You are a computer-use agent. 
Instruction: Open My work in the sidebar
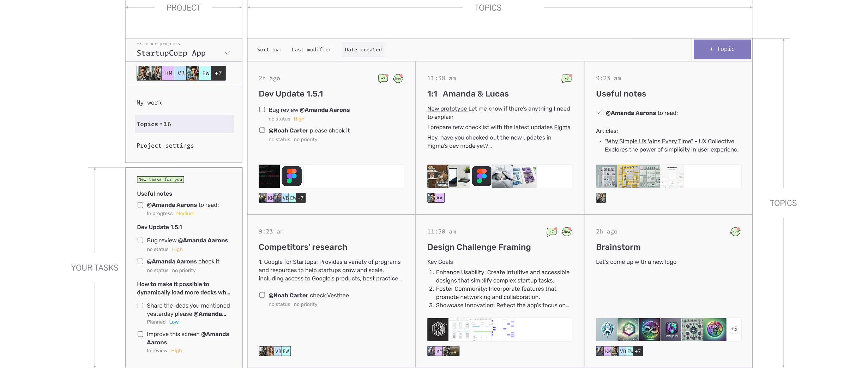click(149, 102)
